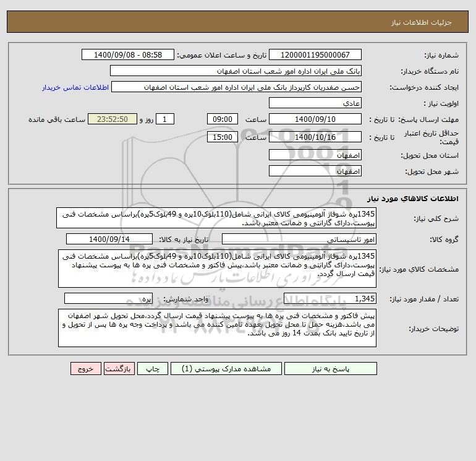Click unit of measure field پره
This screenshot has height=461, width=476.
coord(108,298)
